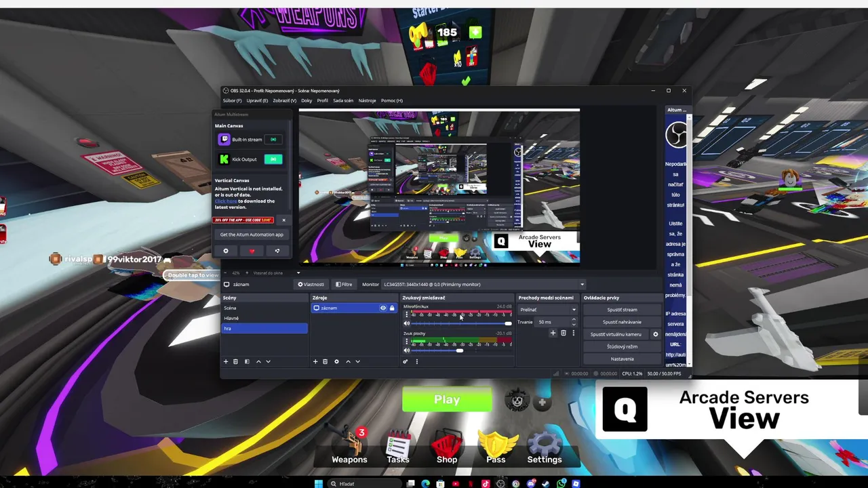Remove transition with trash icon
The height and width of the screenshot is (488, 868).
click(x=563, y=333)
